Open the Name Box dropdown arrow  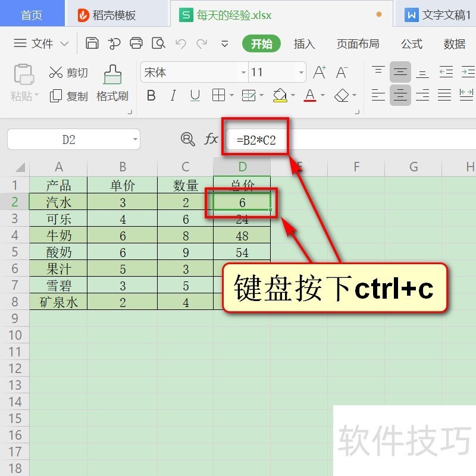136,139
